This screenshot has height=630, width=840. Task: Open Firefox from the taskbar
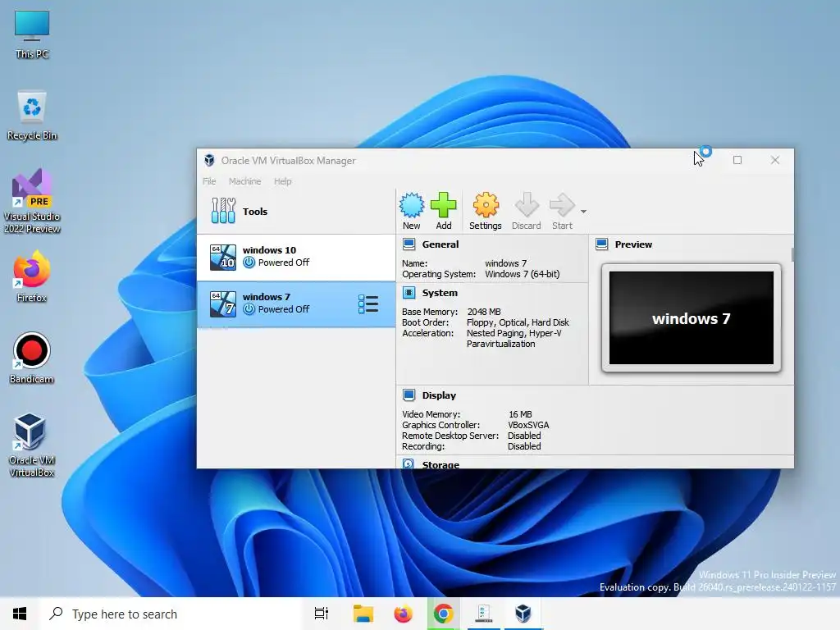pos(403,614)
